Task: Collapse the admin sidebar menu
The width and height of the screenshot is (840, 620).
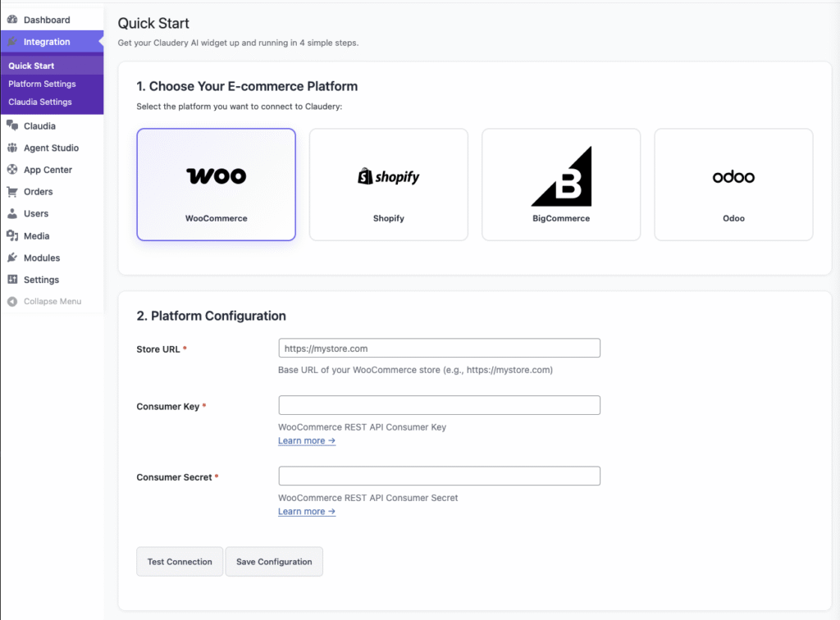Action: 52,301
